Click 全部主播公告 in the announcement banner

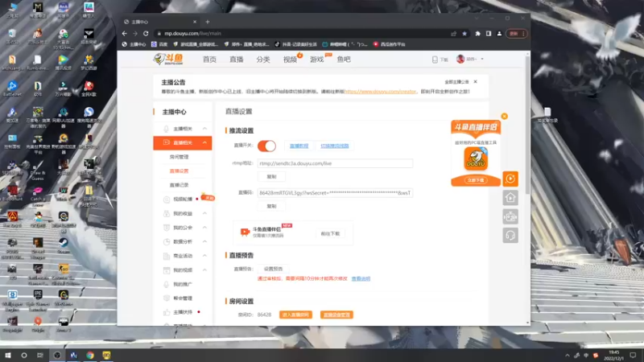pos(456,82)
